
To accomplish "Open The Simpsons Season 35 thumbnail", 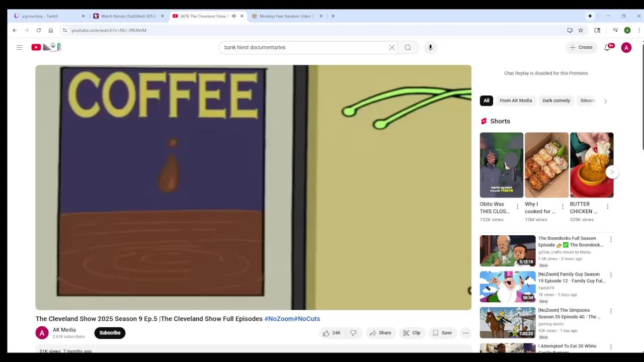I will pyautogui.click(x=508, y=323).
